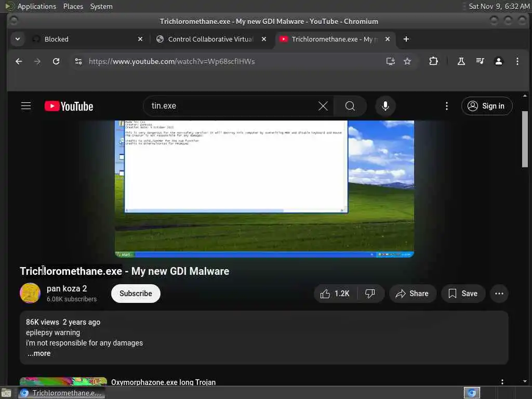Viewport: 532px width, 399px height.
Task: Click the Sign in button
Action: point(487,106)
